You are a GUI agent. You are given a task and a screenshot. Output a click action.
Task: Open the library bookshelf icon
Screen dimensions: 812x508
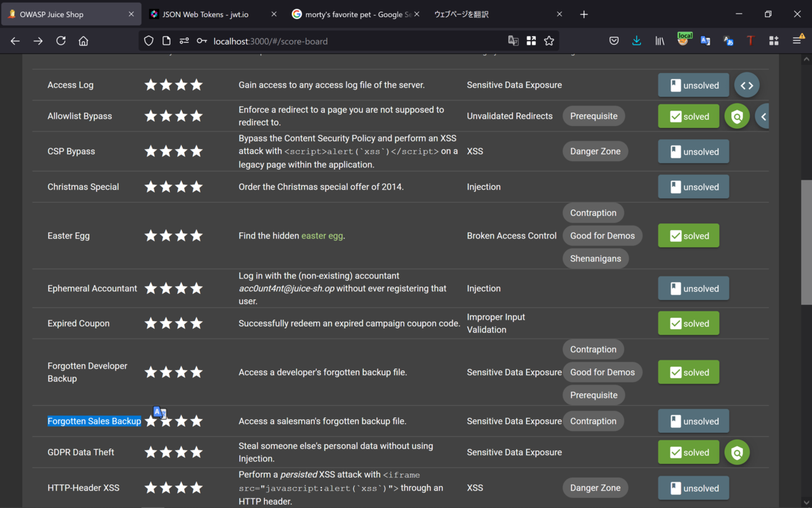click(660, 41)
